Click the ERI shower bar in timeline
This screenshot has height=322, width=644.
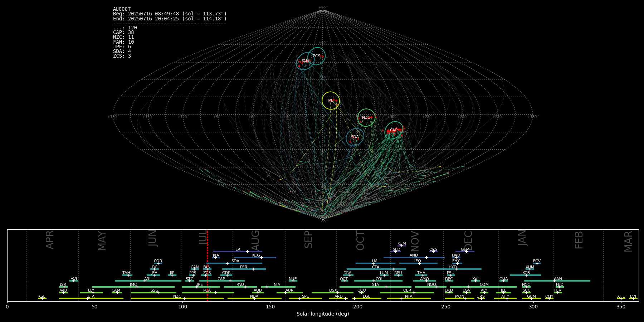click(238, 252)
